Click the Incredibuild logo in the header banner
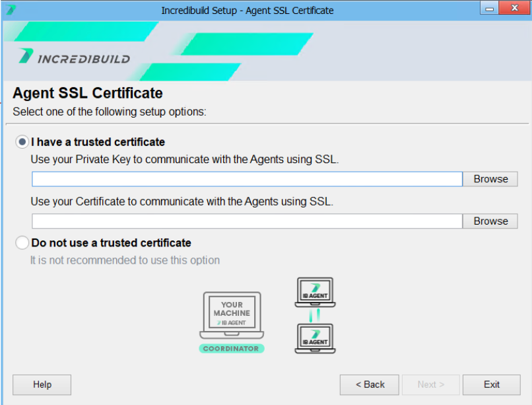 (74, 57)
